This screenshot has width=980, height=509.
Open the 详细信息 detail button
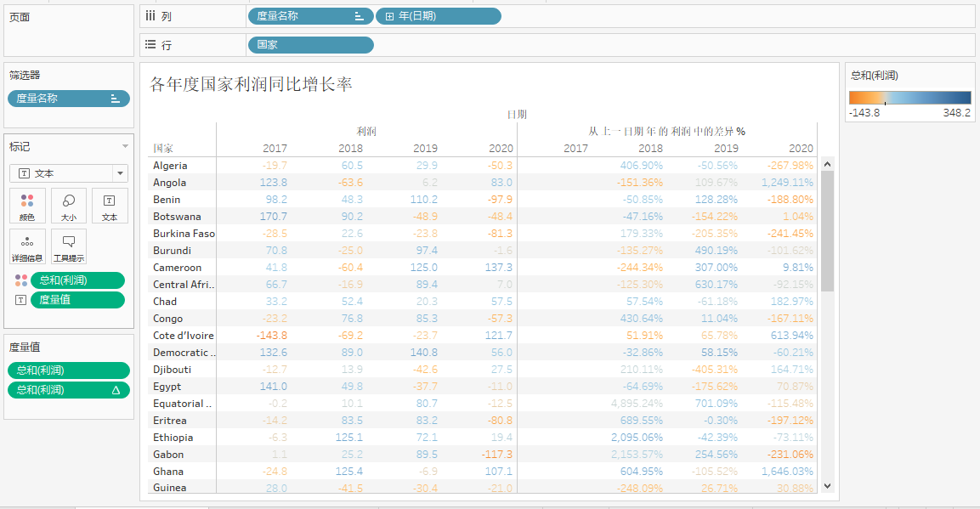26,247
